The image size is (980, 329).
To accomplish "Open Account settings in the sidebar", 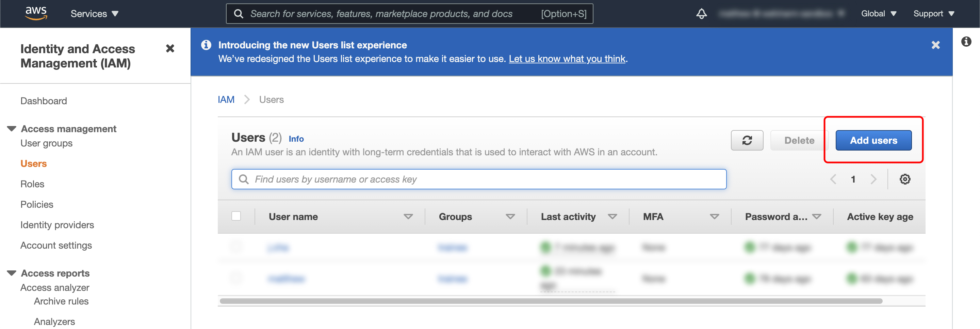I will (x=56, y=245).
